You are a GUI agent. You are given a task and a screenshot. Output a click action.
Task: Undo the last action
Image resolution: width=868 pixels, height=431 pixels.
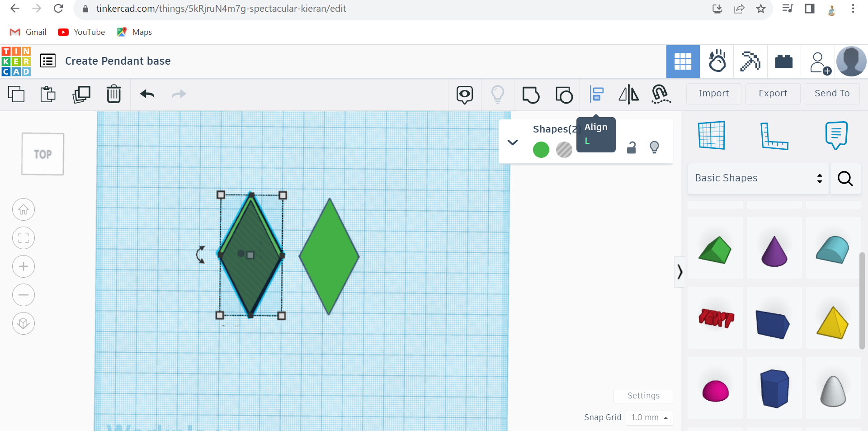[147, 94]
